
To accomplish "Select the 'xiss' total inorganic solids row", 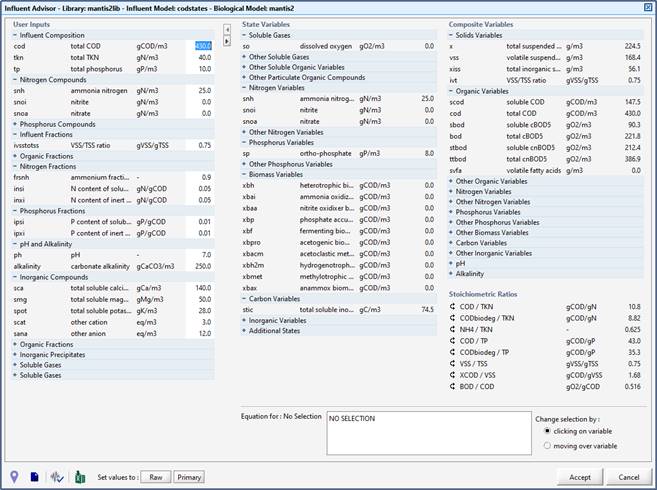I will click(x=546, y=69).
